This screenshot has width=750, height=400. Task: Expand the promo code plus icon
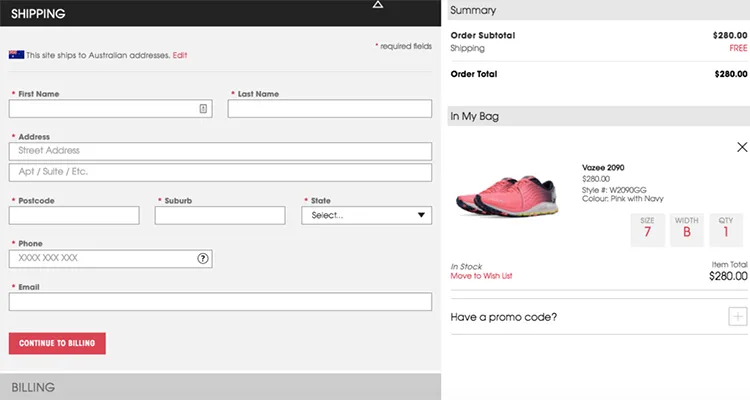tap(738, 317)
